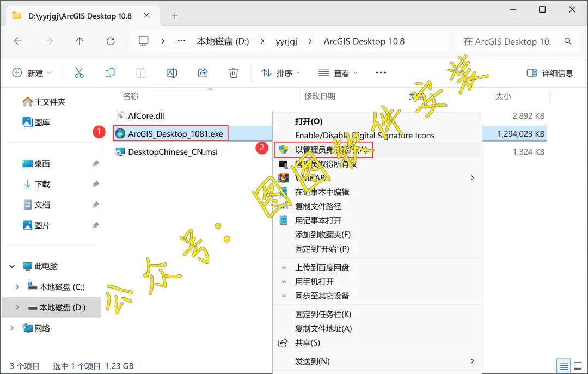Collapse the 此电脑 tree node

[12, 266]
